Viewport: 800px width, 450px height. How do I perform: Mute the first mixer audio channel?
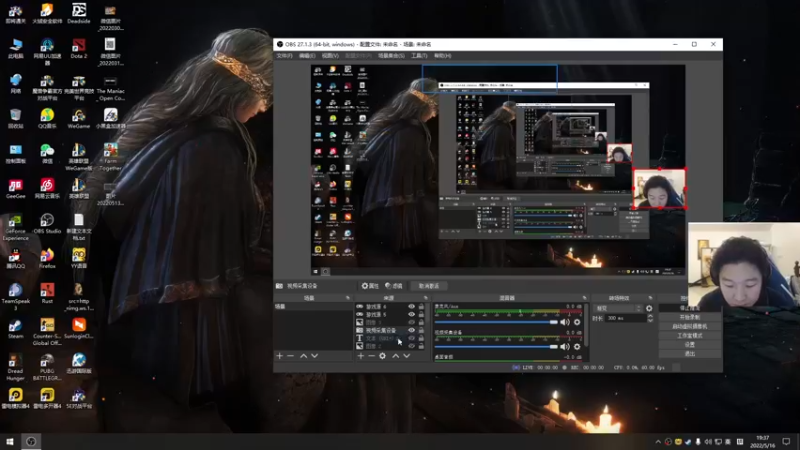565,322
